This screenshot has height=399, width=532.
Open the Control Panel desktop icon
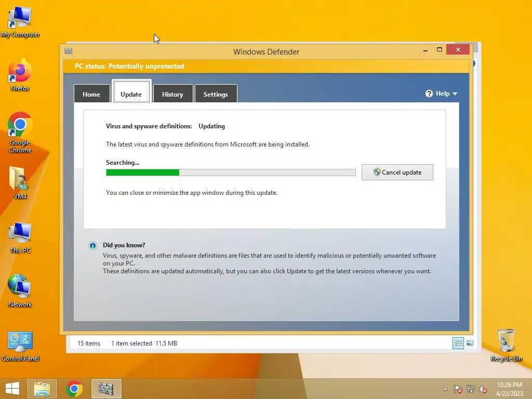(20, 346)
